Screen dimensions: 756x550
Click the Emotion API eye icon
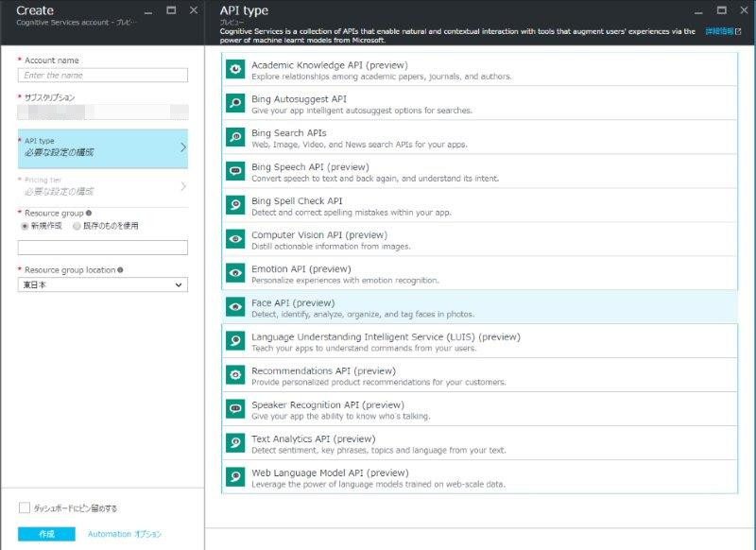click(x=235, y=273)
